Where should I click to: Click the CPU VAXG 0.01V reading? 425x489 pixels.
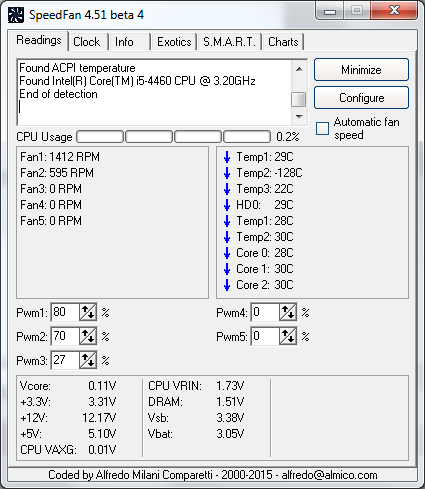pos(68,450)
